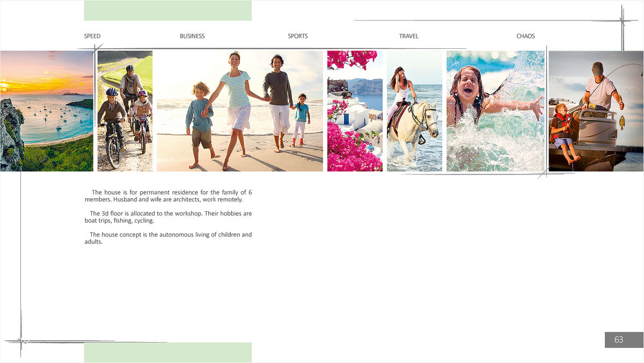Click the paragraph about family of 6 members
This screenshot has height=363, width=644.
(x=169, y=196)
